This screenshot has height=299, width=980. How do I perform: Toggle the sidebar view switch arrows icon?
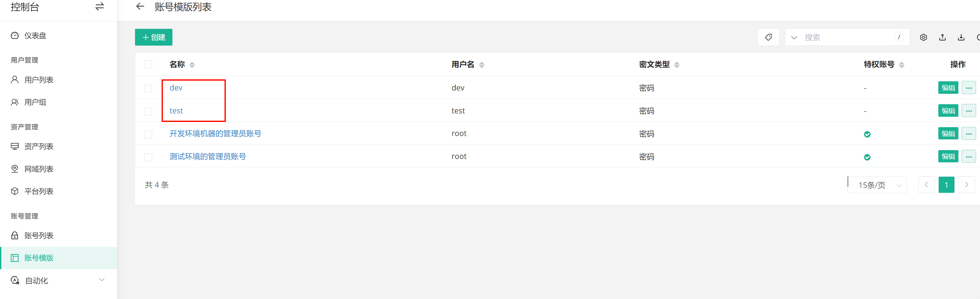(100, 7)
